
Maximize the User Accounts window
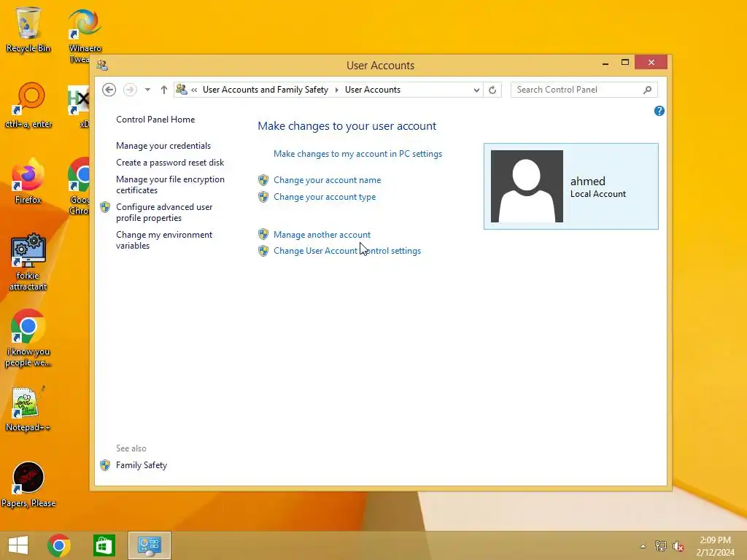tap(625, 63)
